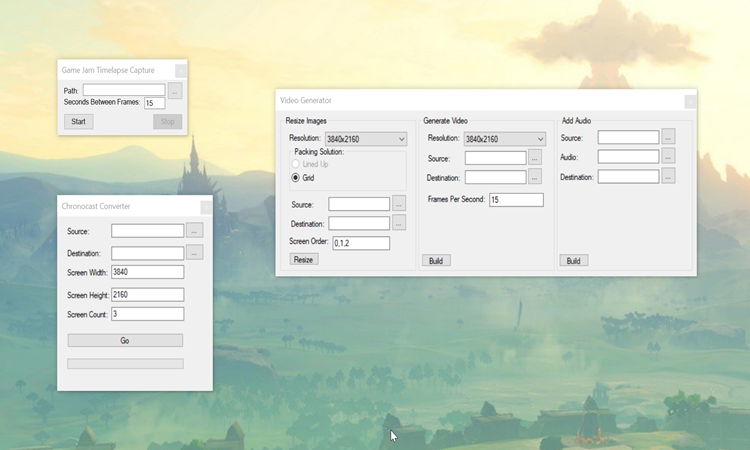
Task: Start the timelapse capture
Action: click(x=78, y=121)
